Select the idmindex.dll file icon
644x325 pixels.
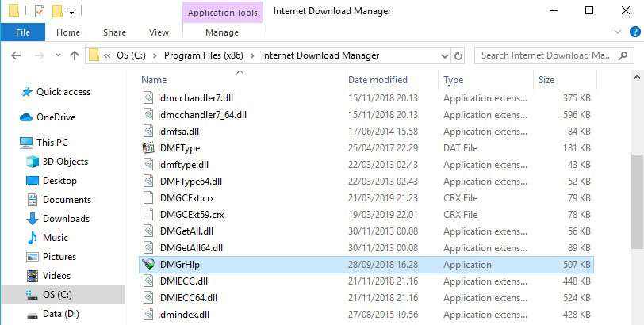tap(148, 315)
